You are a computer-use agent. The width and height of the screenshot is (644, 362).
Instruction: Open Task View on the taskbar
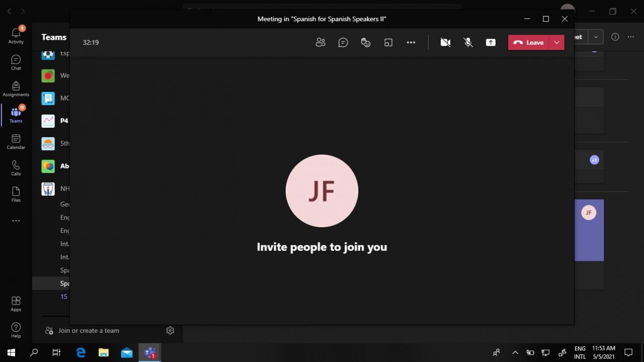pos(57,352)
